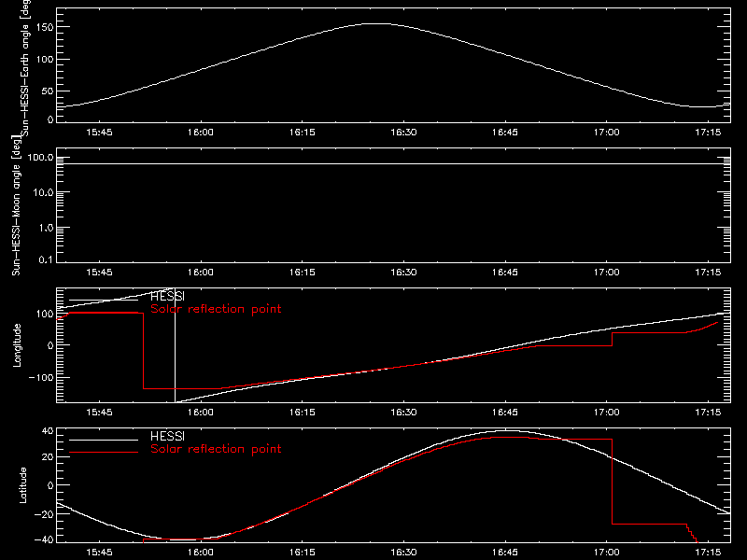The width and height of the screenshot is (747, 560).
Task: Click the 'Longitude' y-axis label
Action: [x=17, y=345]
